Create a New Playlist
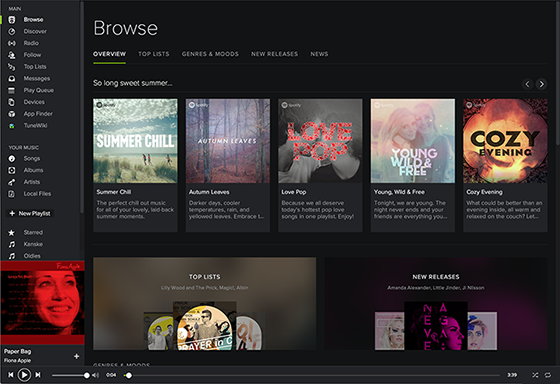The image size is (560, 384). coord(30,213)
